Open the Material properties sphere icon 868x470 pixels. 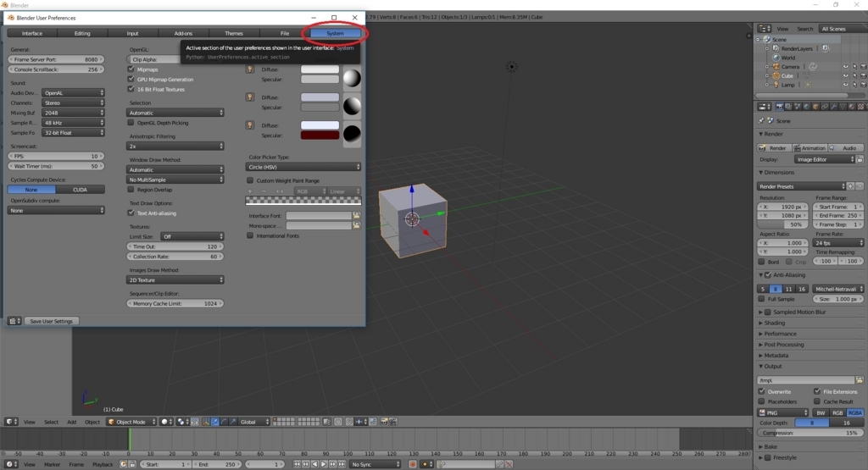click(x=851, y=107)
